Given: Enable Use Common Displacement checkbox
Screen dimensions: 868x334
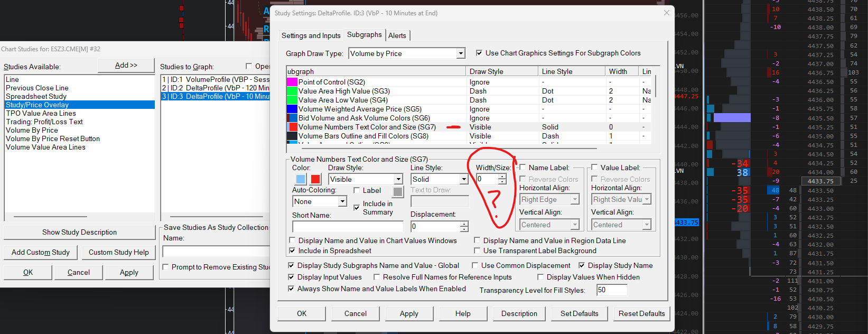Looking at the screenshot, I should pyautogui.click(x=475, y=265).
